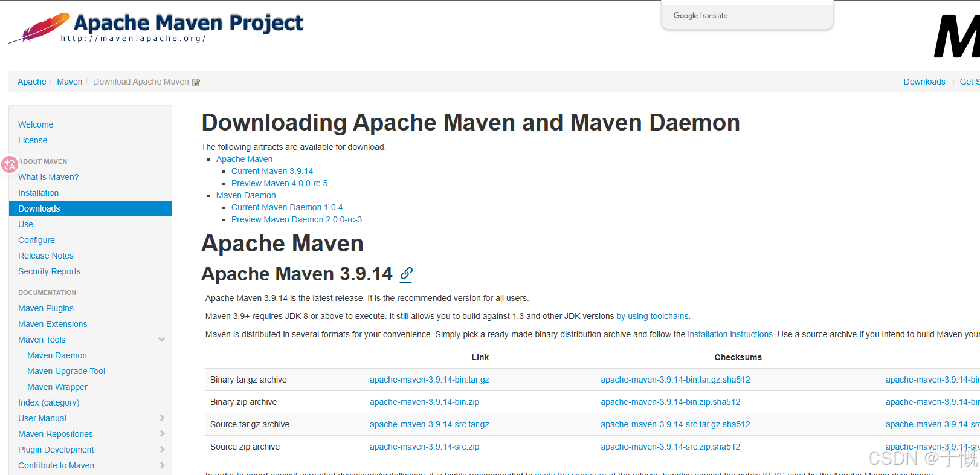Click the Apache breadcrumb link
This screenshot has width=980, height=475.
tap(31, 82)
